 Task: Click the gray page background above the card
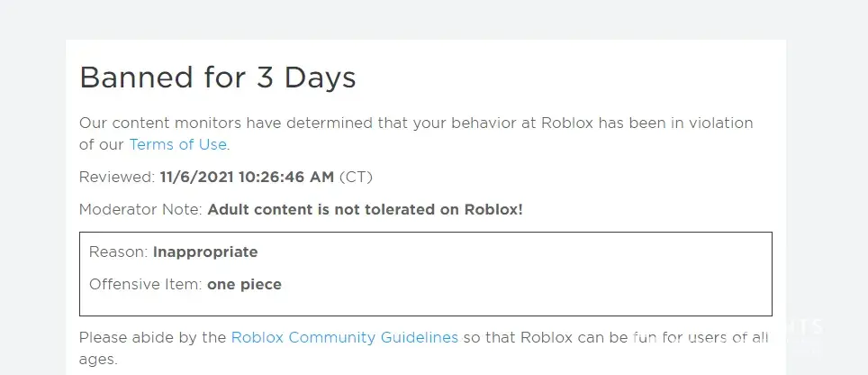[x=432, y=18]
